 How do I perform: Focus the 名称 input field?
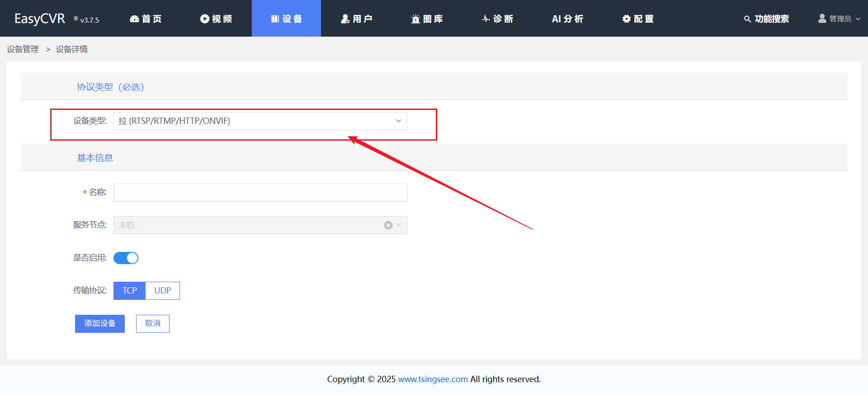[x=260, y=193]
